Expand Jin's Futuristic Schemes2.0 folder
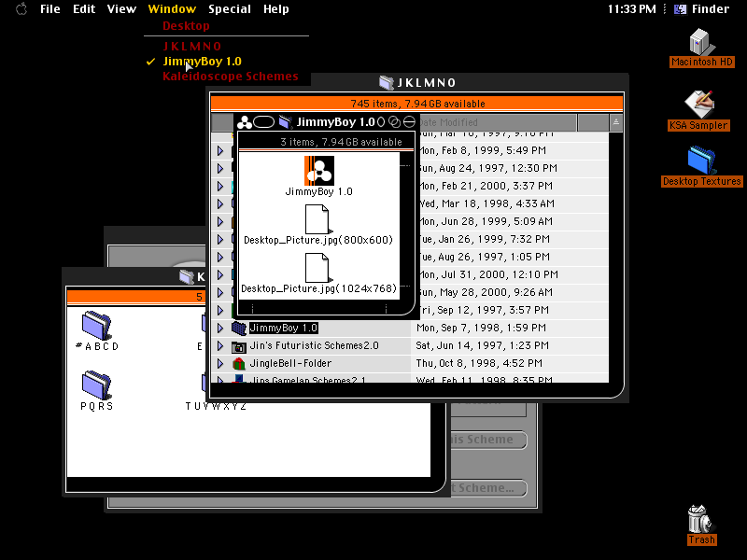This screenshot has width=747, height=560. click(x=220, y=345)
